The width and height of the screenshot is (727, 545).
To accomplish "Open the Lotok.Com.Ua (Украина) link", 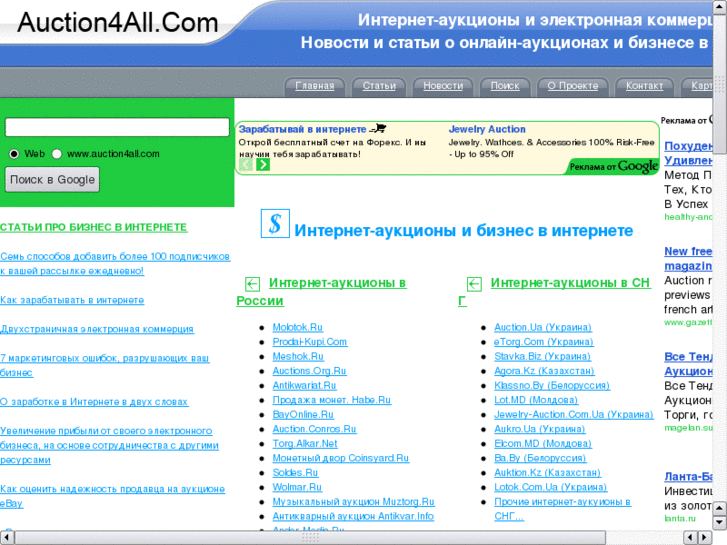I will (x=550, y=487).
